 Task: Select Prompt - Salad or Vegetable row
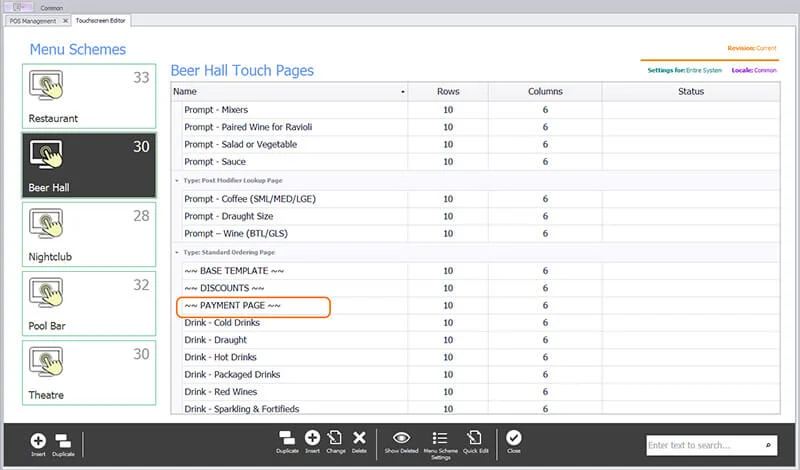[481, 144]
